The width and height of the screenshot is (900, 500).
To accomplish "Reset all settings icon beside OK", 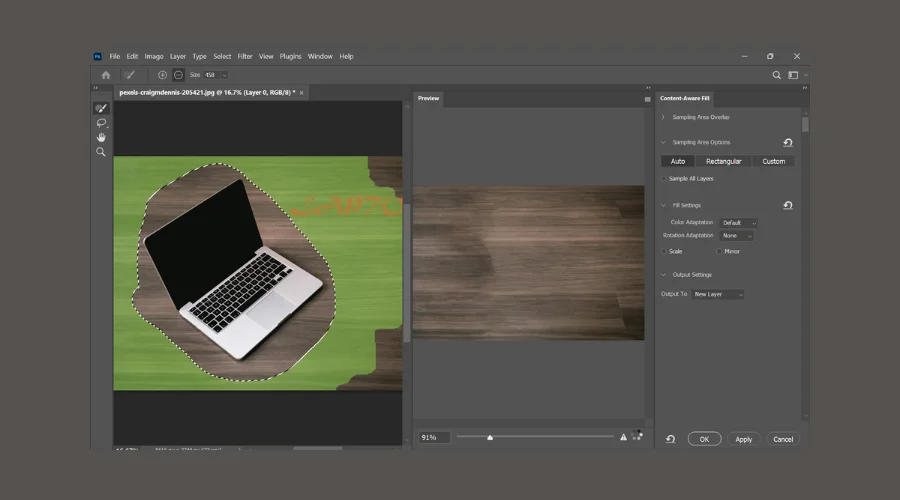I will [x=670, y=439].
